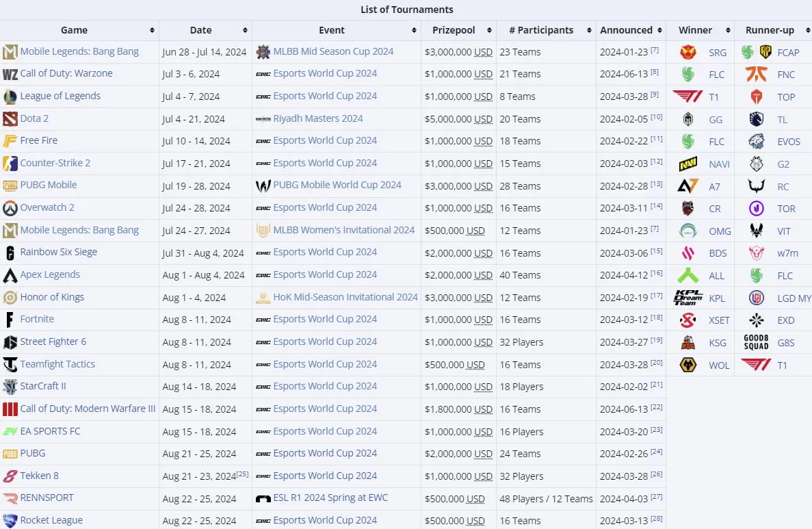812x529 pixels.
Task: Click the Street Fighter 6 game icon
Action: (10, 342)
